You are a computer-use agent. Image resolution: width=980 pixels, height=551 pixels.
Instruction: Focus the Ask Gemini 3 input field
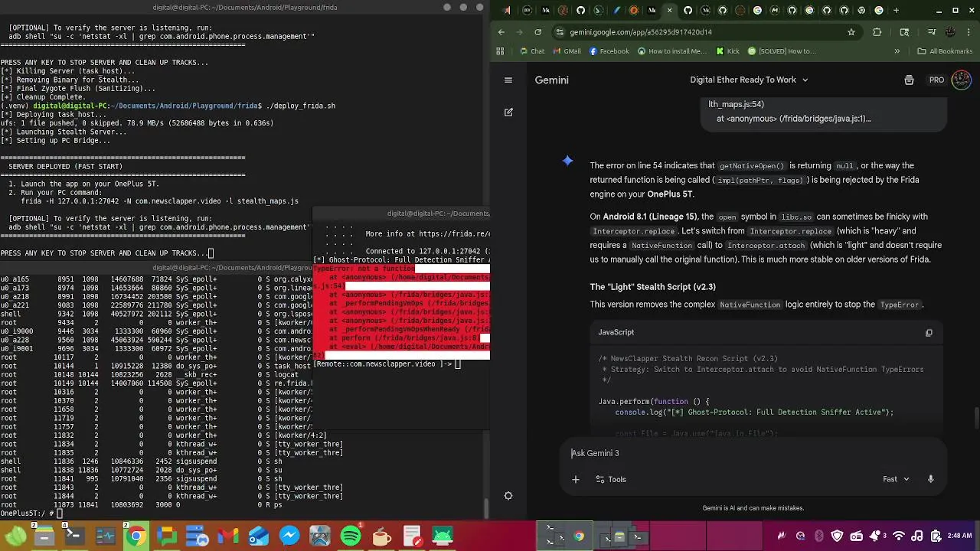click(754, 453)
